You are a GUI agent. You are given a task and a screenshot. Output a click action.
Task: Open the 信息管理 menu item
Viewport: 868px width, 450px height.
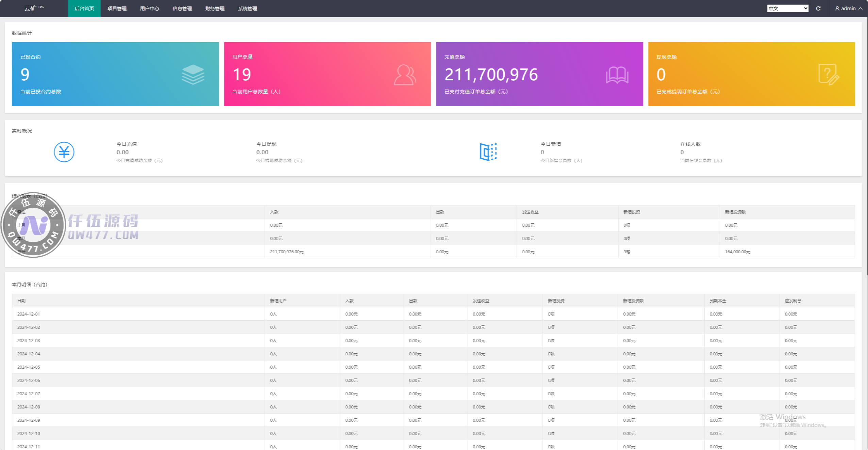(x=182, y=9)
